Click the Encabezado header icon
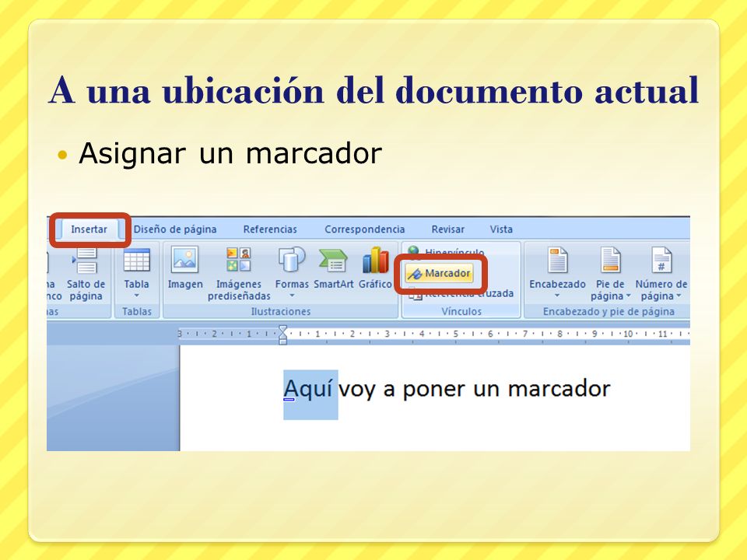This screenshot has width=747, height=560. [x=557, y=260]
